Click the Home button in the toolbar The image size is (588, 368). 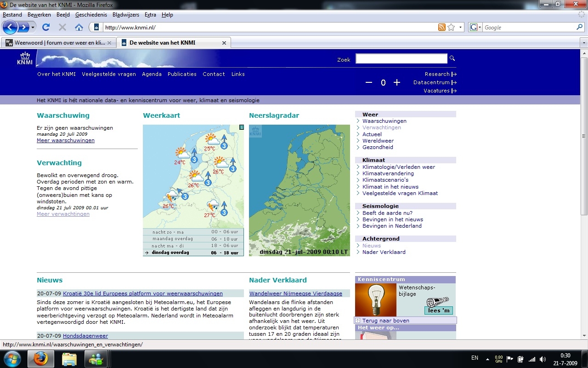click(79, 28)
